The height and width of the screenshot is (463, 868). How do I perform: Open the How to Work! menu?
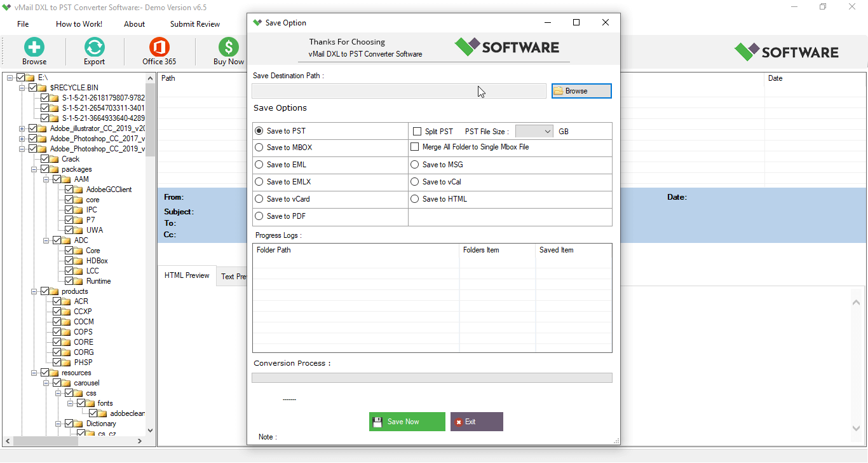click(79, 24)
